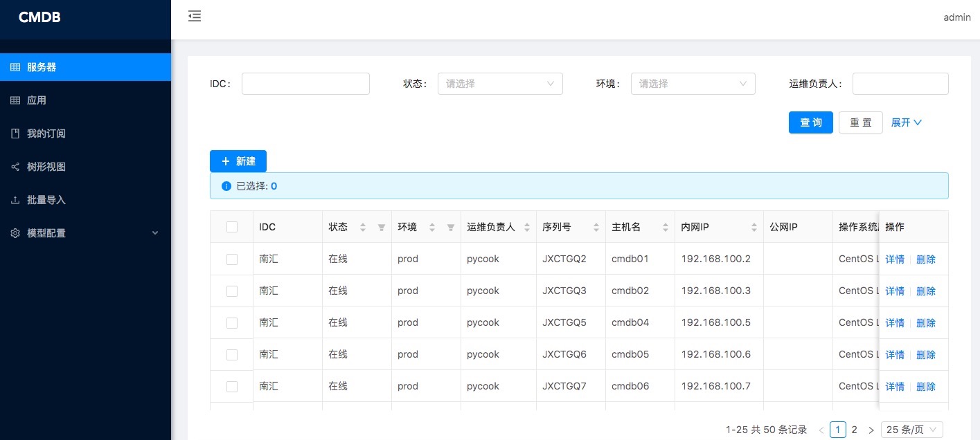Click the 新建 button to add server
This screenshot has width=980, height=440.
[238, 161]
